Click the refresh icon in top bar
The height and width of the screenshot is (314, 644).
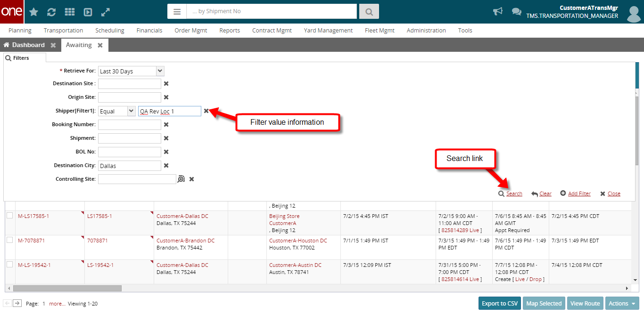pyautogui.click(x=51, y=12)
